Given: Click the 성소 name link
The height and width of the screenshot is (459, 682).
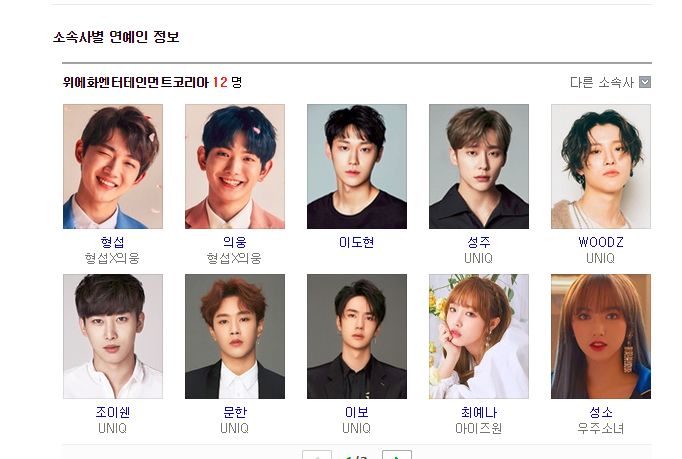Looking at the screenshot, I should point(601,412).
